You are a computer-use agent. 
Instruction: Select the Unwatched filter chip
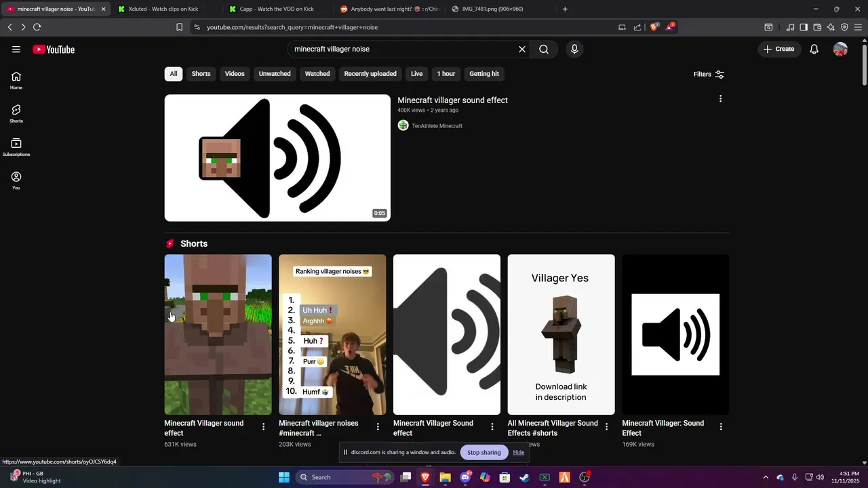[x=275, y=74]
